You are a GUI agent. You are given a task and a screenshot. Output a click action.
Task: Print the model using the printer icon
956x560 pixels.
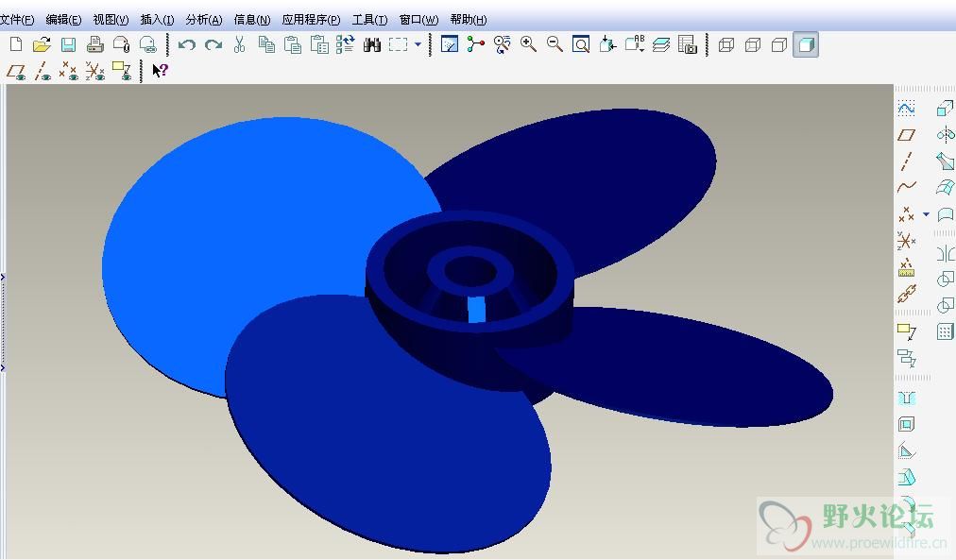94,44
